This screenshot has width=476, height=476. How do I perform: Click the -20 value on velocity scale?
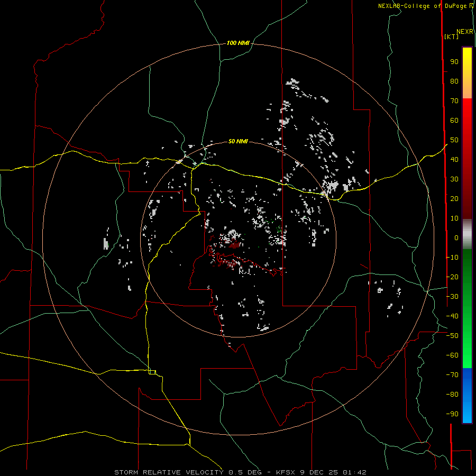pyautogui.click(x=452, y=277)
